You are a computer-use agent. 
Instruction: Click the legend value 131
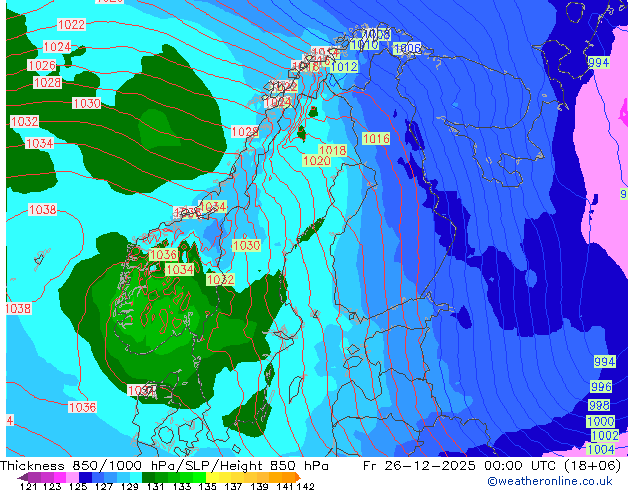click(155, 486)
